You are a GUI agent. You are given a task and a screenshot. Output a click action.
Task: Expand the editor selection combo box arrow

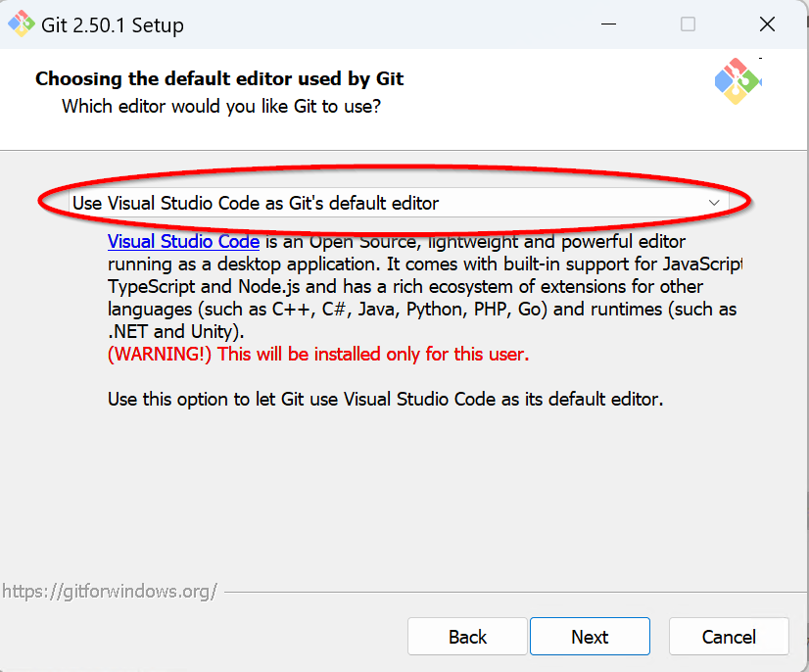(x=715, y=203)
